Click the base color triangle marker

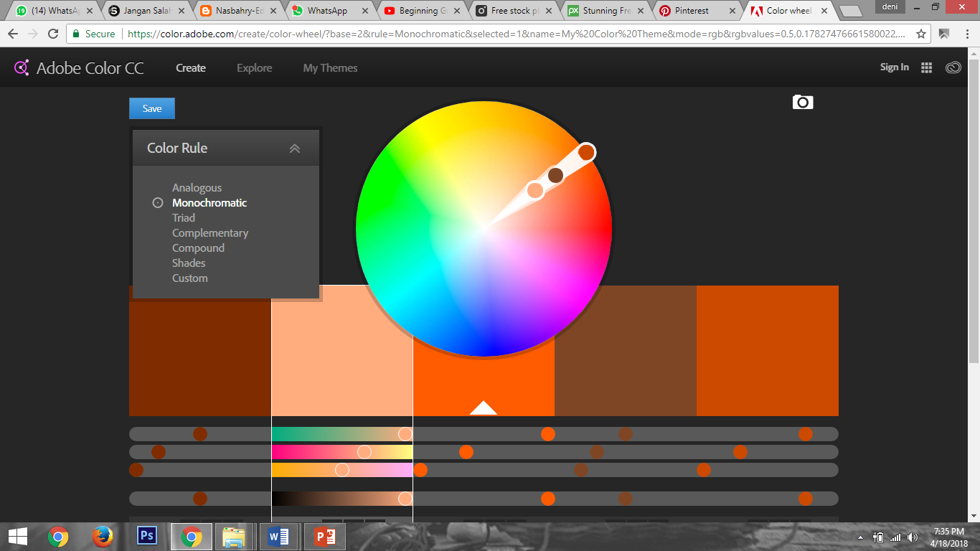[x=484, y=408]
